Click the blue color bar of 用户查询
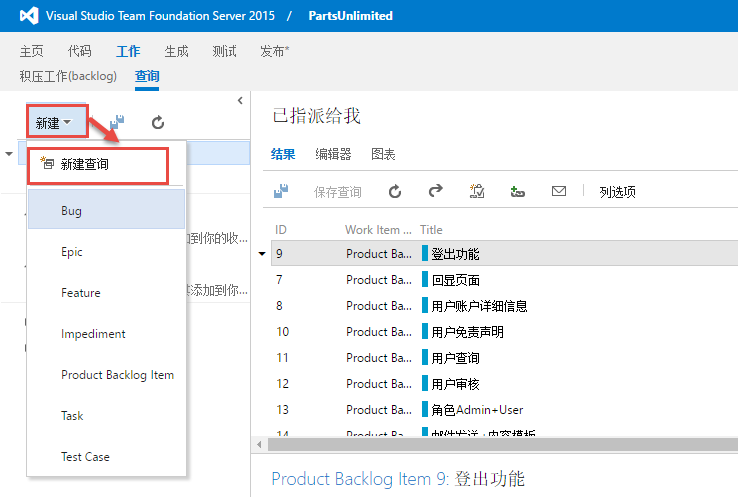This screenshot has width=738, height=497. pyautogui.click(x=425, y=357)
